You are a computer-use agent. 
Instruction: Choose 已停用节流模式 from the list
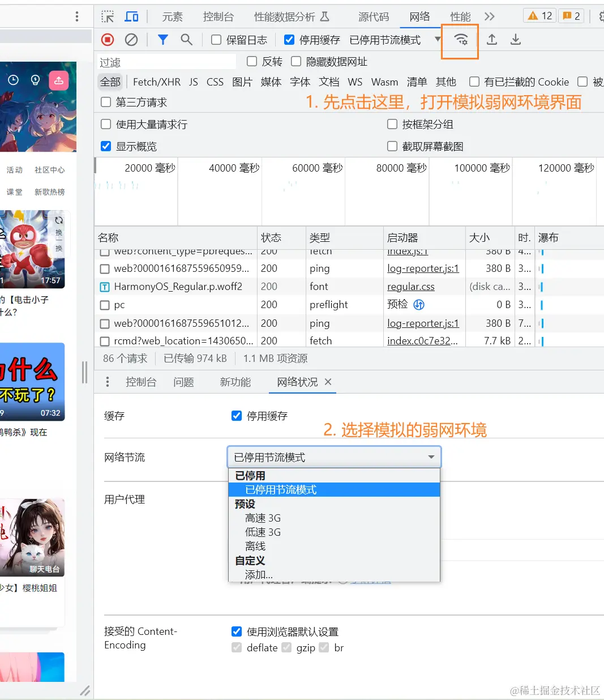tap(334, 490)
